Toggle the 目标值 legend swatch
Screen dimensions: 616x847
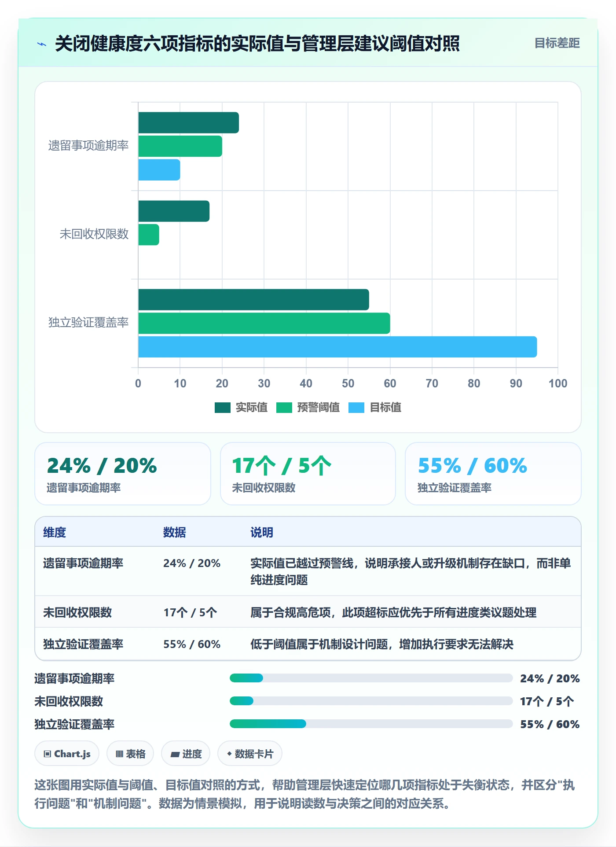[356, 408]
